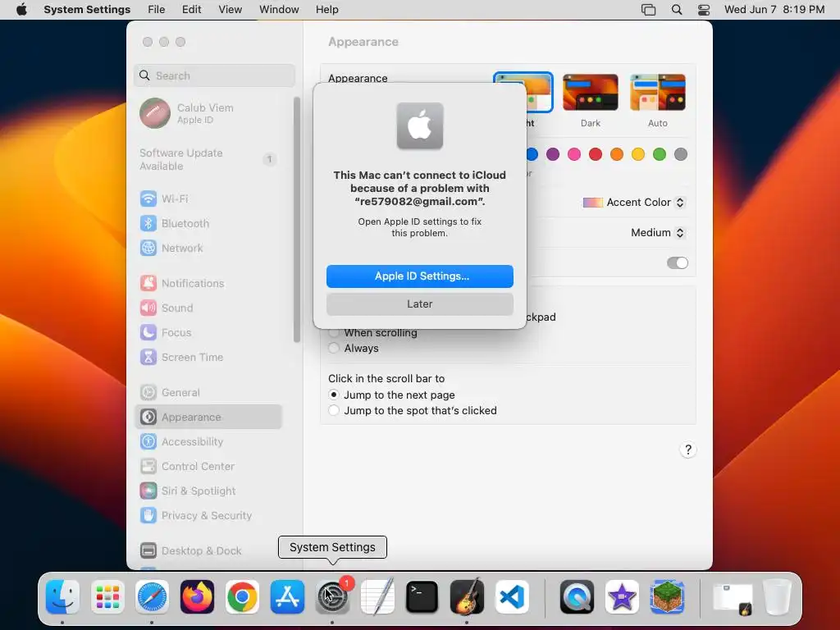Select the Dark appearance thumbnail
Screen dimensions: 840x630
(591, 93)
